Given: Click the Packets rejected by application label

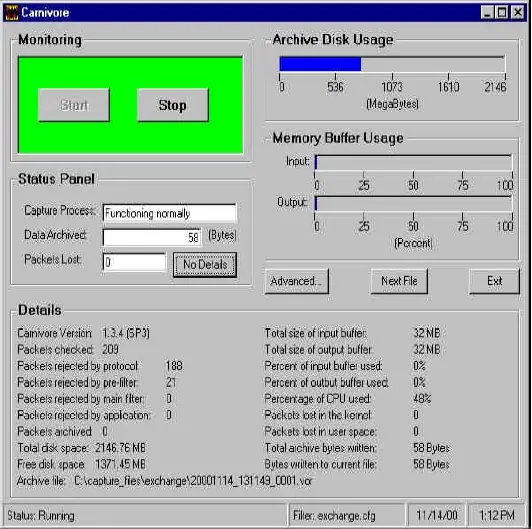Looking at the screenshot, I should tap(83, 415).
